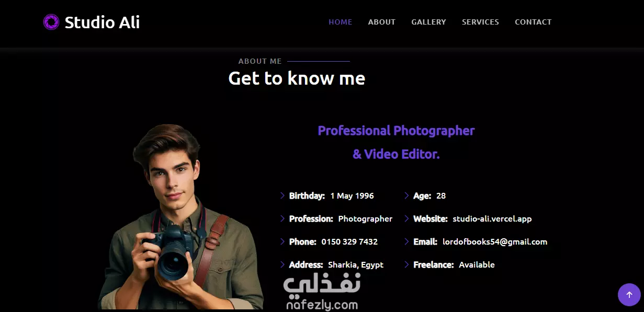The width and height of the screenshot is (644, 312).
Task: Click the lordofbooks54@gmail.com email value
Action: tap(495, 241)
